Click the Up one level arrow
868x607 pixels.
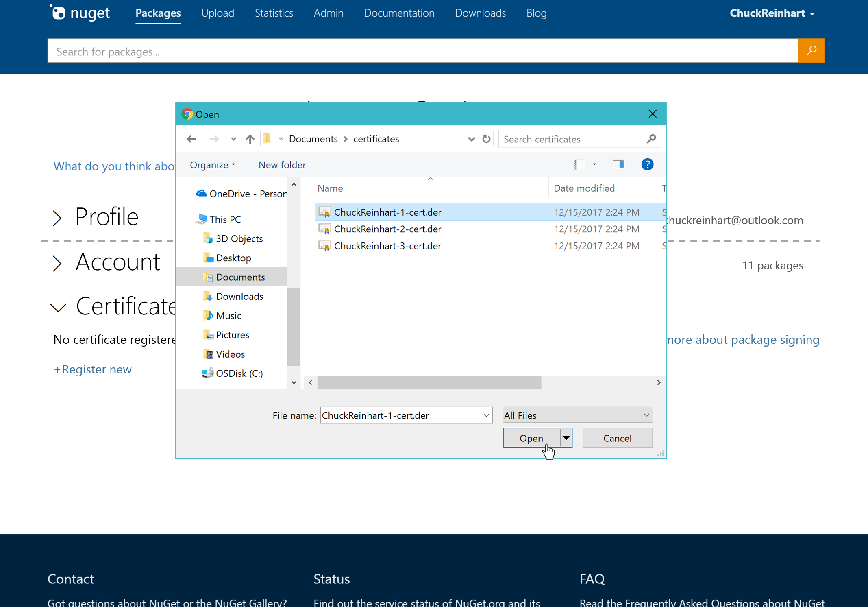[x=250, y=139]
